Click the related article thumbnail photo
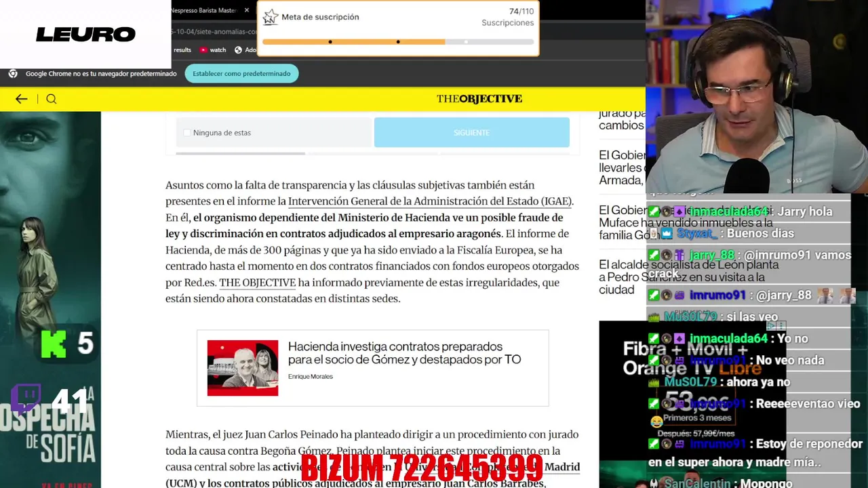Screen dimensions: 868x488 [x=243, y=368]
